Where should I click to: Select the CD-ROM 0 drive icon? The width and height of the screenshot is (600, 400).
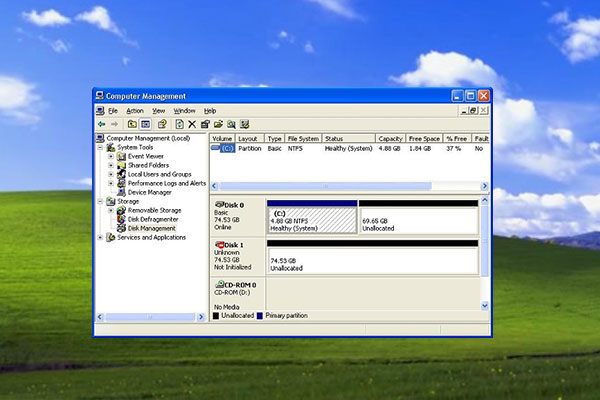click(220, 285)
